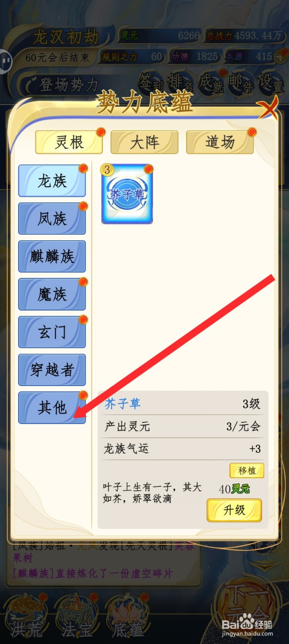The image size is (289, 644).
Task: Open the 排名 ranking icon
Action: (180, 82)
